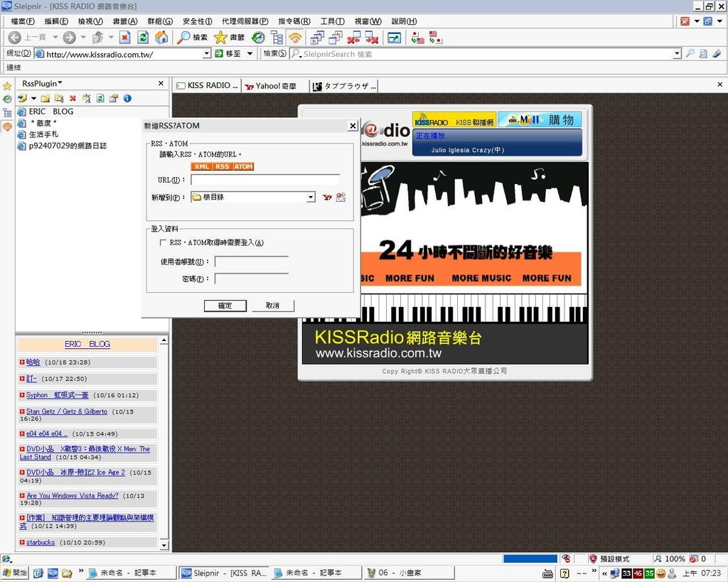Viewport: 728px width, 582px height.
Task: Open the 'Stan Getz / Getz & Gilberto' link
Action: (x=67, y=411)
